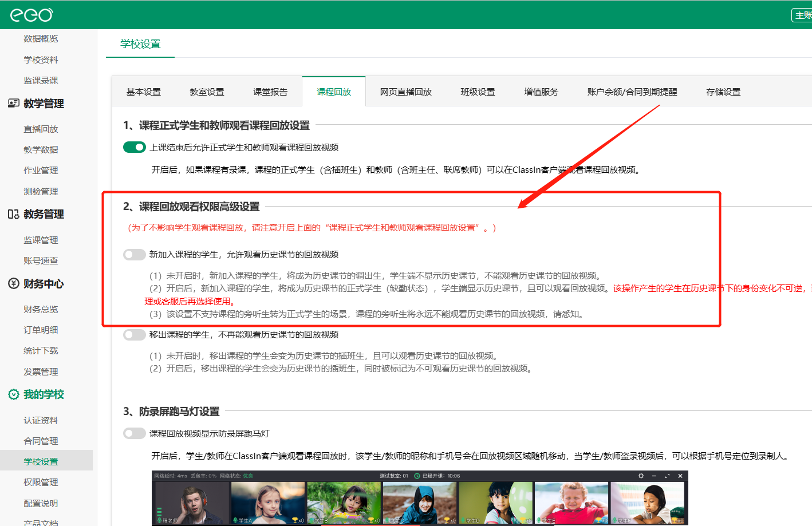The image size is (812, 526).
Task: Go to 网页直播回放 tab
Action: (x=406, y=92)
